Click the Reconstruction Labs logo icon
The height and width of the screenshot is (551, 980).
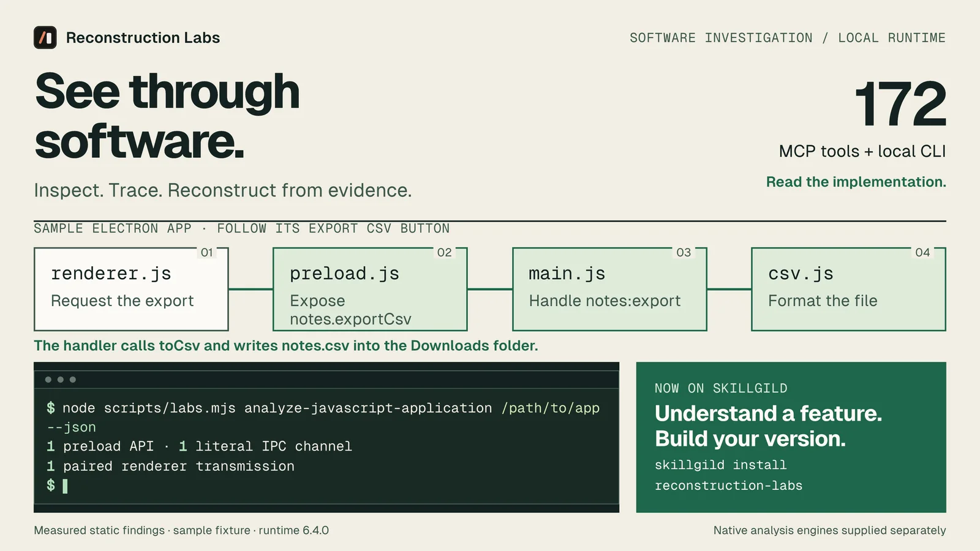[x=45, y=37]
